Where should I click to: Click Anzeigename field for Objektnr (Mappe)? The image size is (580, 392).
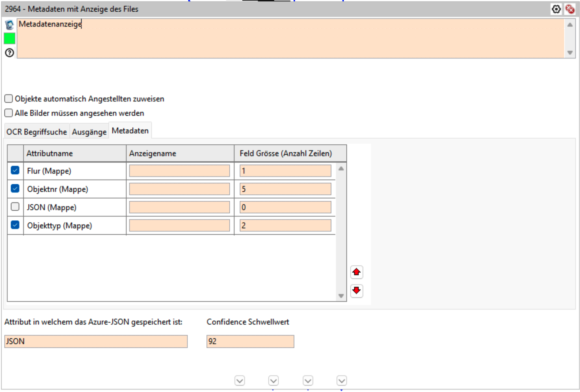click(x=179, y=189)
